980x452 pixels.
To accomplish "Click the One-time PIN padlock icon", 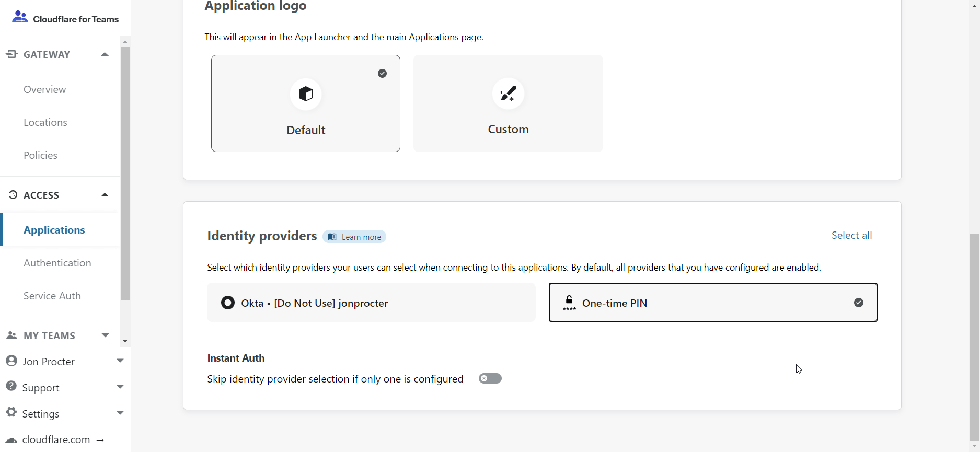I will [569, 302].
